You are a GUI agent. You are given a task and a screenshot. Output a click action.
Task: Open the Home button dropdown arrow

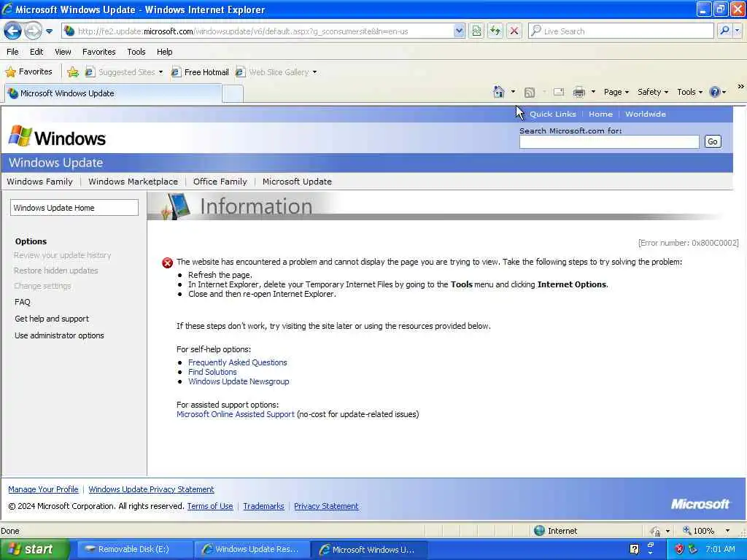[513, 92]
